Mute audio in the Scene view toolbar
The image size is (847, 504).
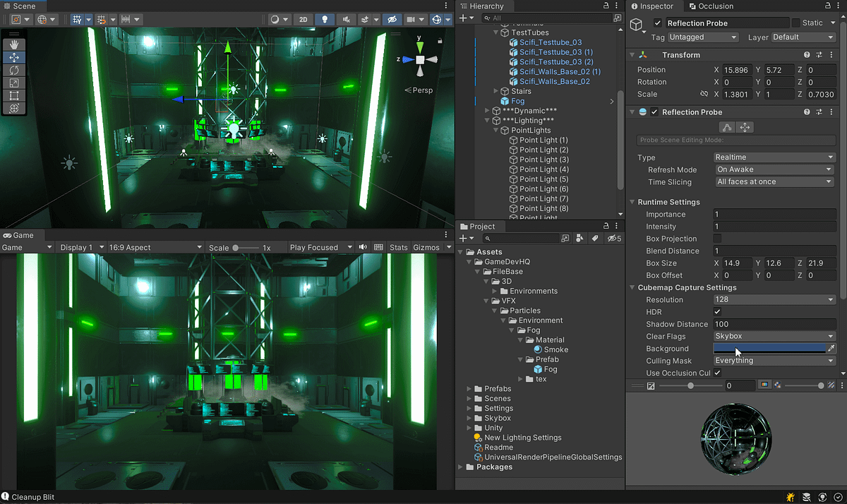348,19
